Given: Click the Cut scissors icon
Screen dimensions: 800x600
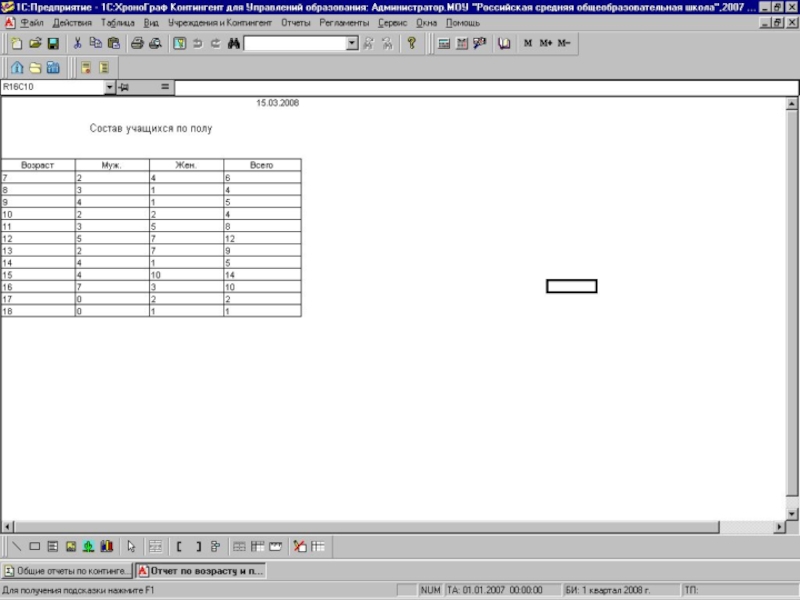Looking at the screenshot, I should point(77,44).
